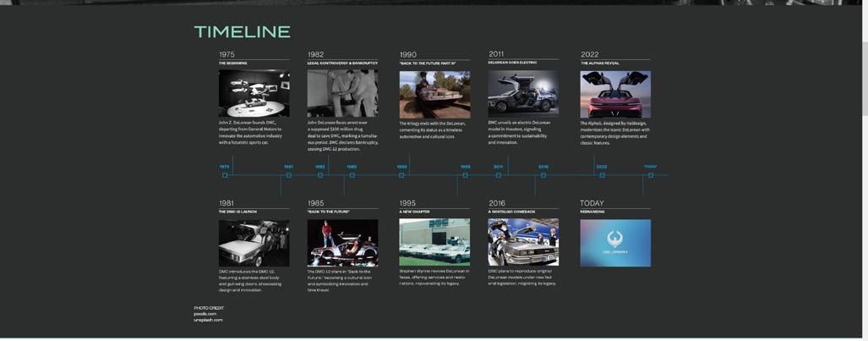
Task: Select the TODAY square marker on the timeline axis
Action: coord(651,175)
